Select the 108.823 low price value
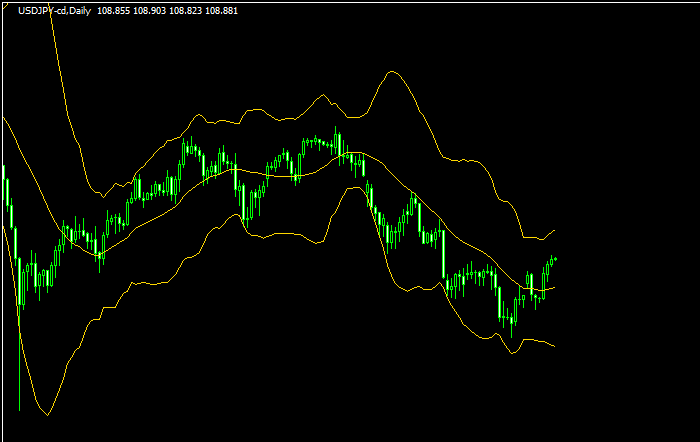 coord(185,11)
